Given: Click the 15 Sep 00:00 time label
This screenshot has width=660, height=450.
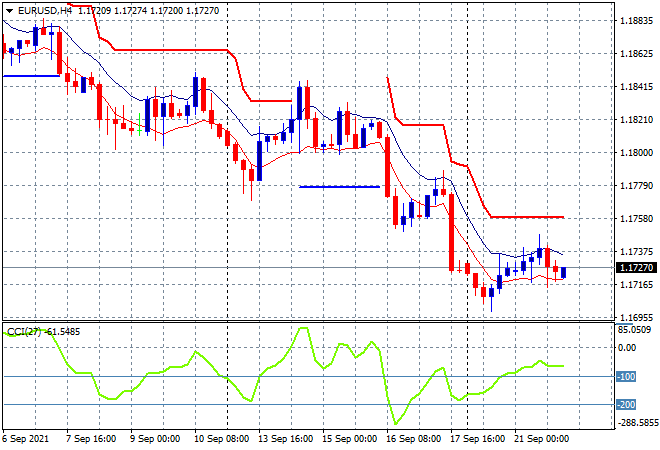Looking at the screenshot, I should (x=349, y=439).
